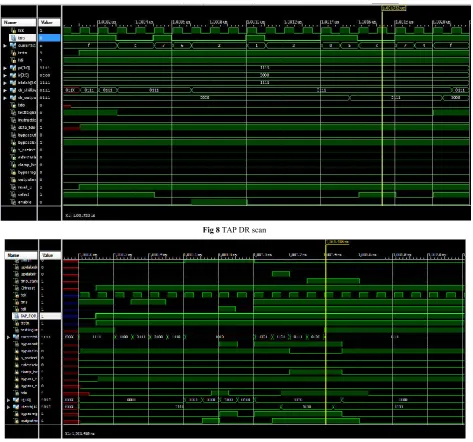Click the yellow cursor time flag, top waveform
This screenshot has height=442, width=473.
[x=394, y=8]
